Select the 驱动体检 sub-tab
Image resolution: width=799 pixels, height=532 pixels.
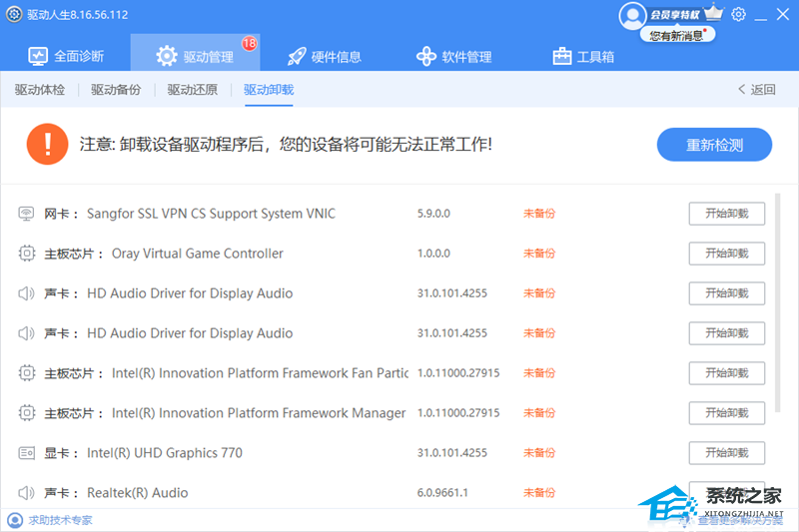click(x=40, y=90)
